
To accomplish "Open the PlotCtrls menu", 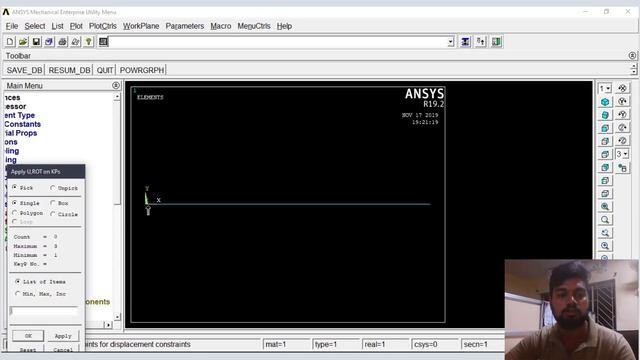I will pyautogui.click(x=102, y=26).
